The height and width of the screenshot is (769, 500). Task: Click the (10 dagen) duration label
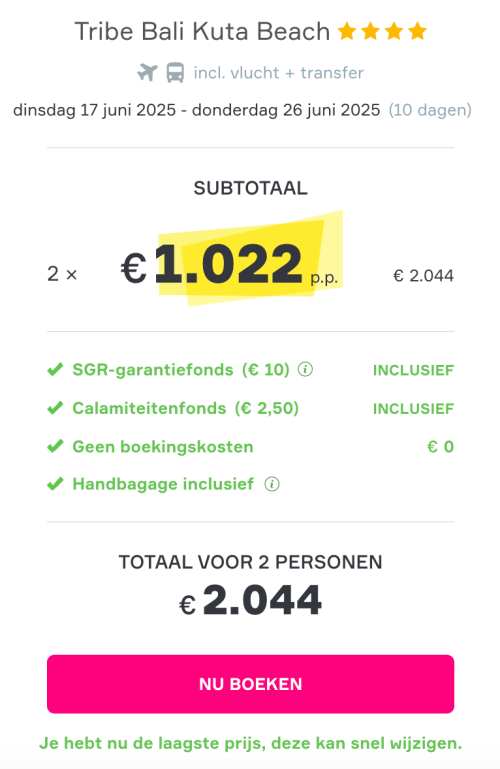tap(430, 110)
